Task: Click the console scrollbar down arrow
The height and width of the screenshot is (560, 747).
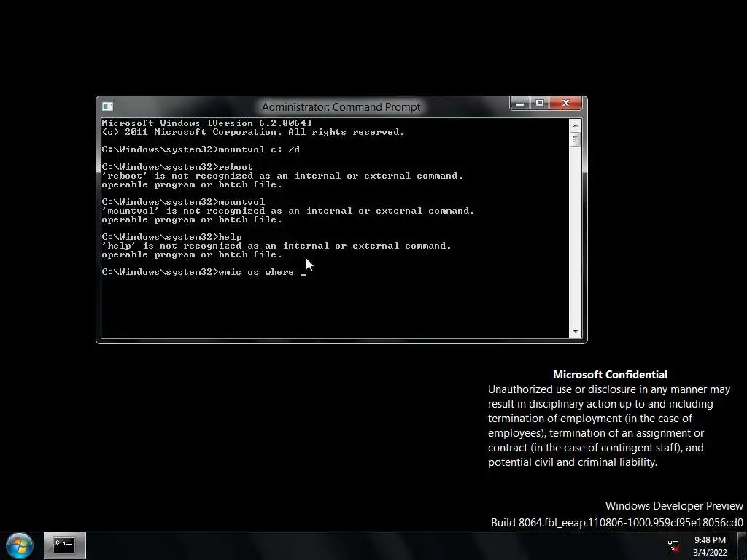Action: (x=575, y=332)
